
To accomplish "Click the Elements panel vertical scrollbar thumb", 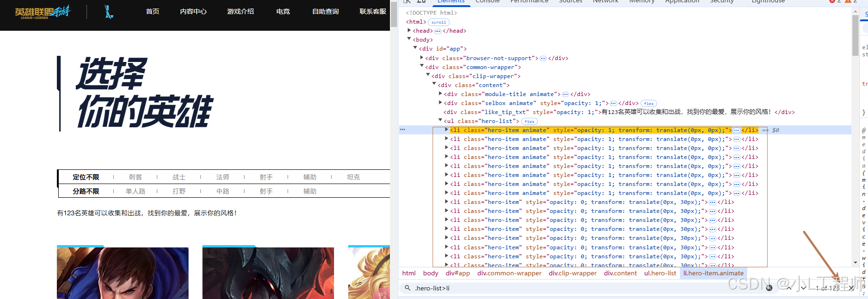I will click(855, 35).
